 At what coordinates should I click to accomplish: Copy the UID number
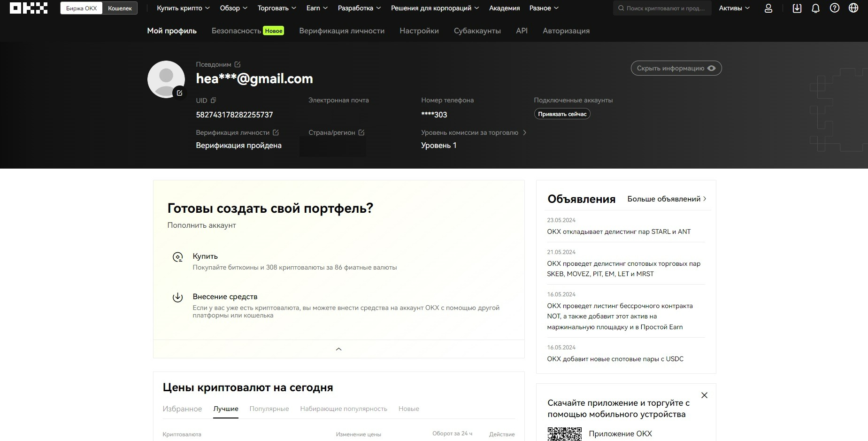pos(214,100)
